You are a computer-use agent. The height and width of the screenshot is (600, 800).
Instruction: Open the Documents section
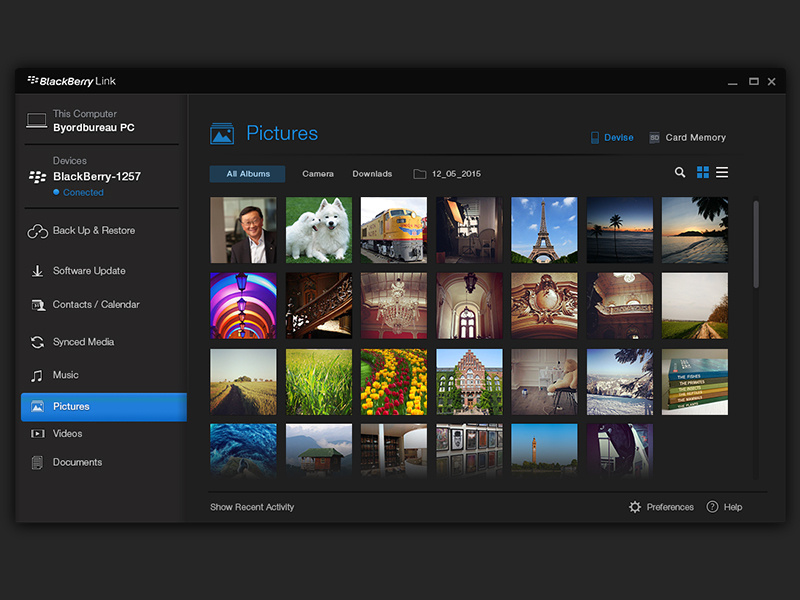point(77,463)
